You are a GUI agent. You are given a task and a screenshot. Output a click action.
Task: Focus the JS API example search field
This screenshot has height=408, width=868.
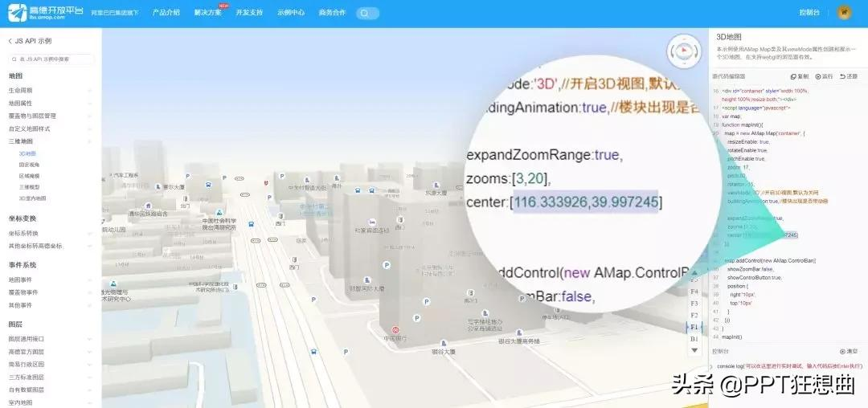point(51,59)
